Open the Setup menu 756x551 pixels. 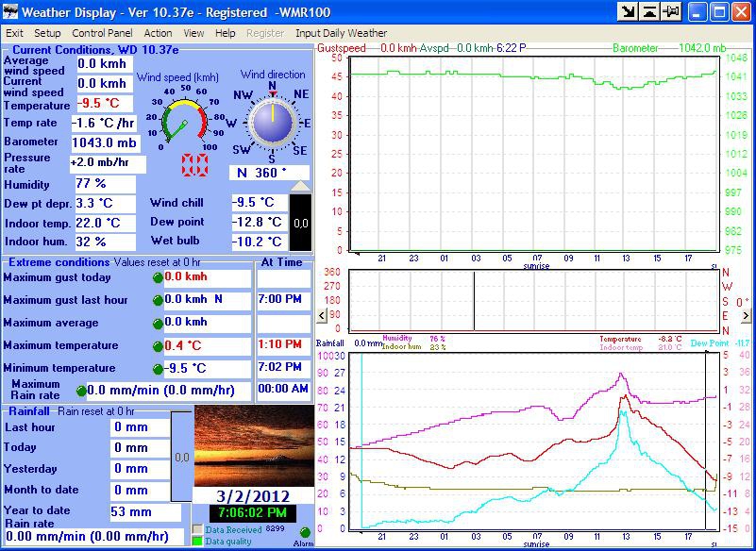(47, 33)
